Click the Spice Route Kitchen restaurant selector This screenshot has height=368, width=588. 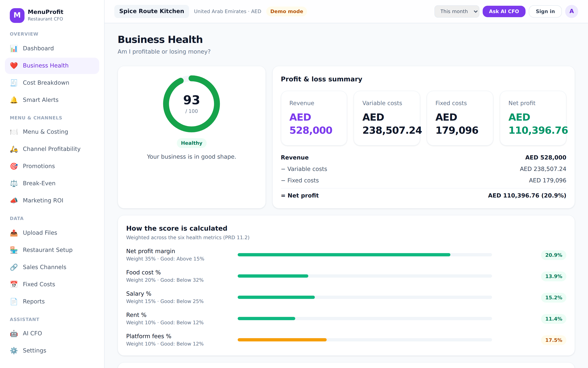click(x=152, y=11)
